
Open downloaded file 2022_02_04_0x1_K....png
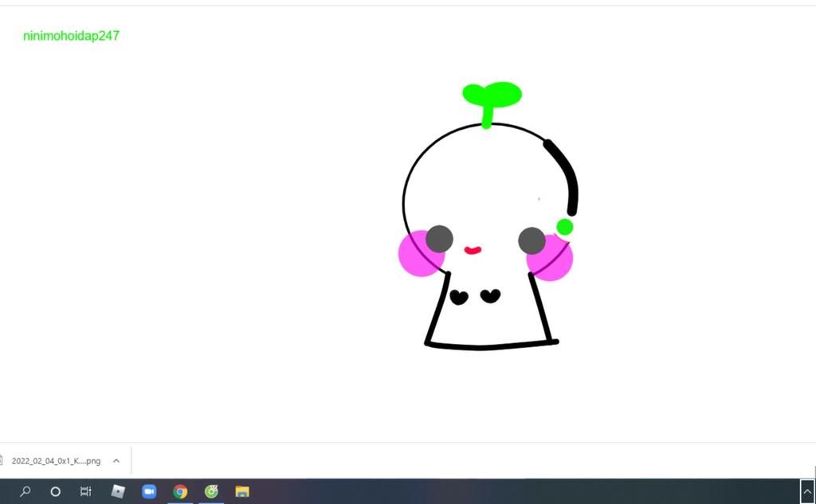pos(56,461)
